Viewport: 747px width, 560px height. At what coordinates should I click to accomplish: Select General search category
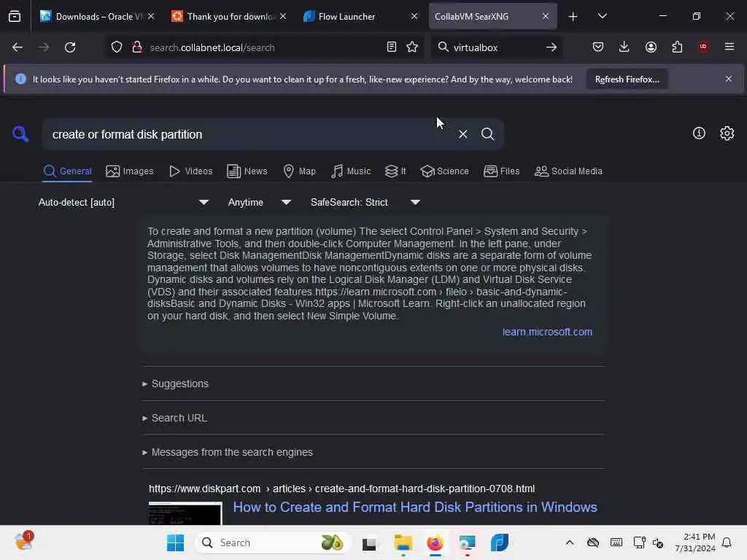coord(67,171)
